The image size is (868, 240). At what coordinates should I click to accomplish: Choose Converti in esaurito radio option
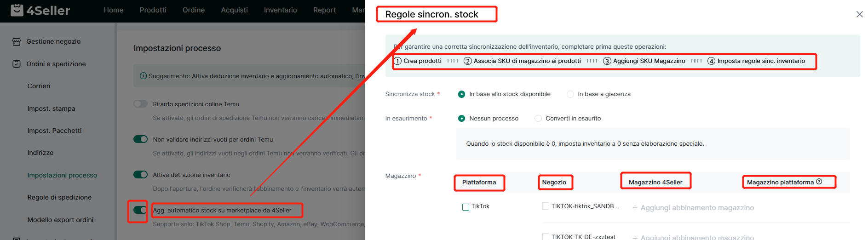[538, 119]
